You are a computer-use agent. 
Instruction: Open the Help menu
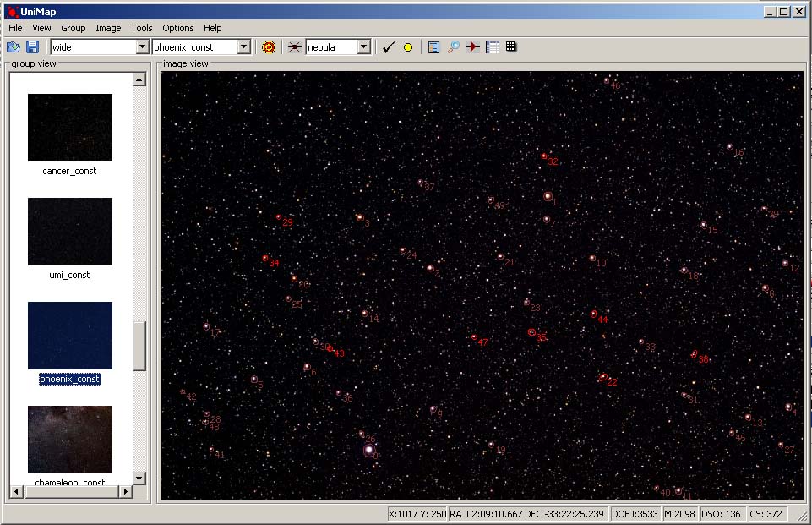[x=212, y=28]
